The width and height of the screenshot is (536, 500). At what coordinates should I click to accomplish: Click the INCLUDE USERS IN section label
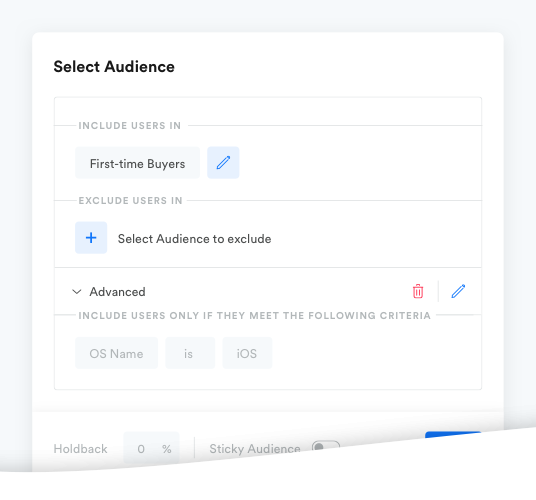point(130,126)
